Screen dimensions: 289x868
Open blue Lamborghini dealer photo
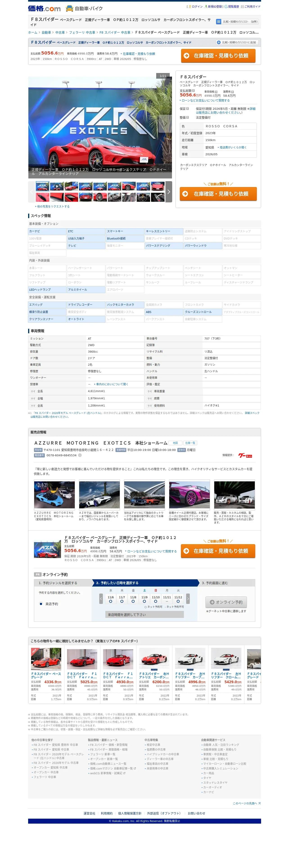click(54, 495)
